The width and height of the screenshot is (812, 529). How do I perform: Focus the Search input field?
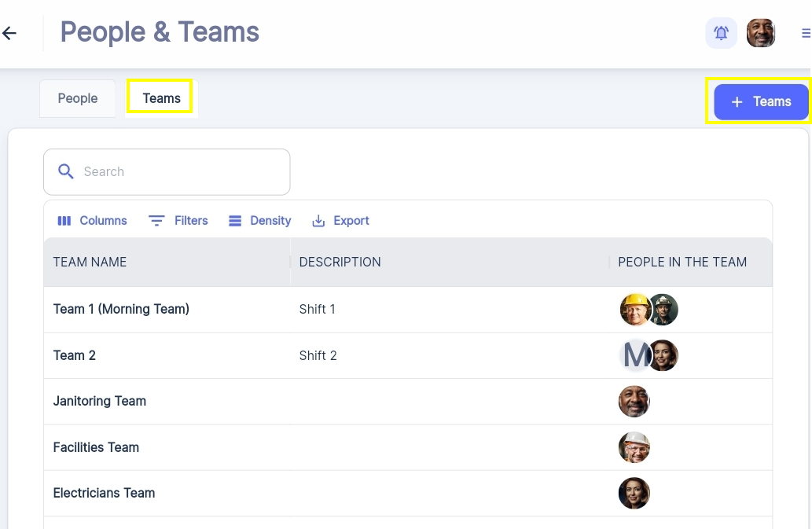[181, 171]
